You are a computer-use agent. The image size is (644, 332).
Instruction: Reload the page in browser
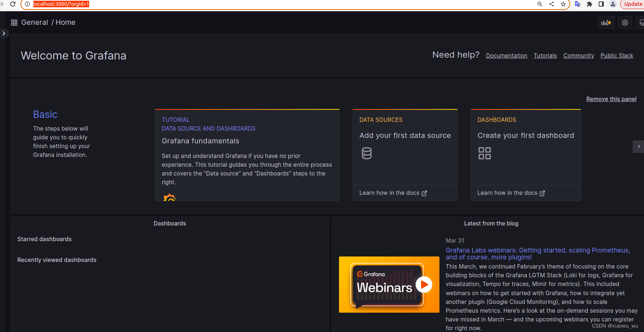point(13,4)
